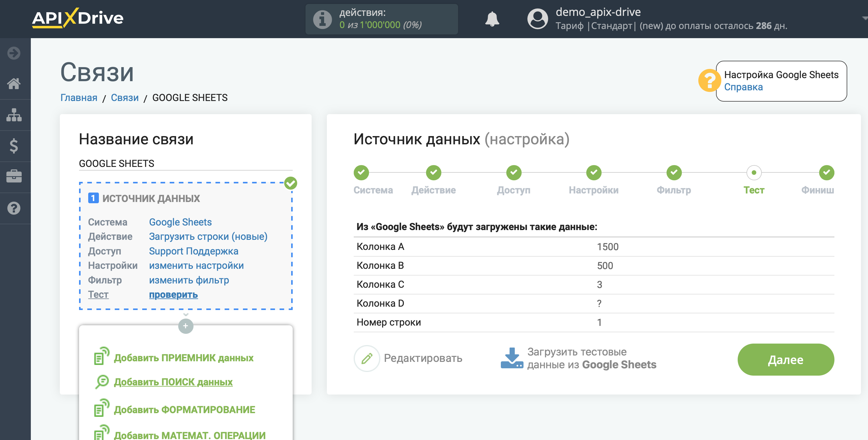This screenshot has height=440, width=868.
Task: Click the Система step label
Action: click(373, 190)
